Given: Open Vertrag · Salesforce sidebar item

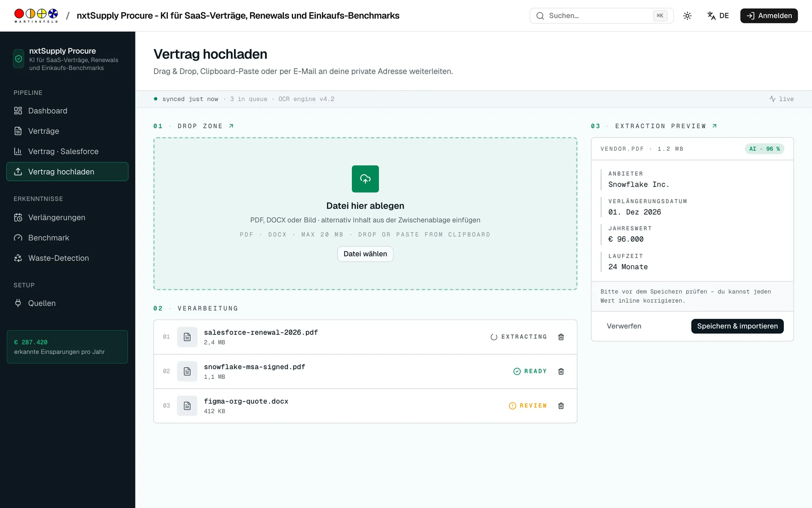Looking at the screenshot, I should tap(67, 151).
